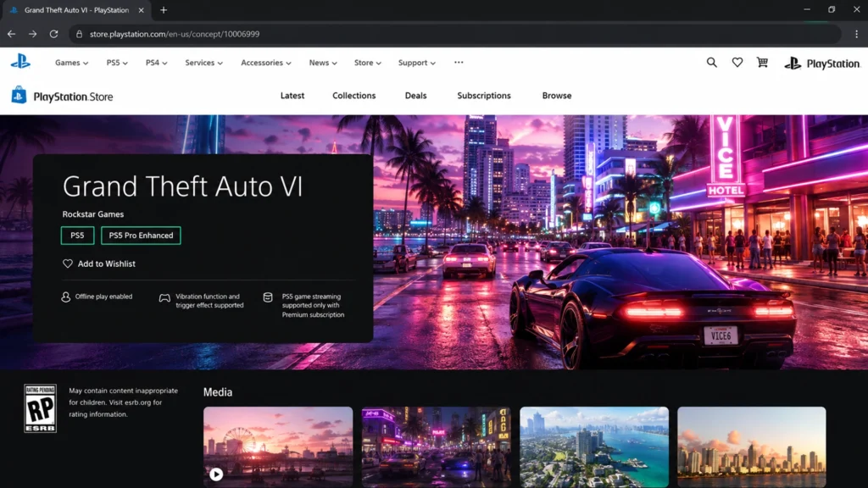Expand the PS4 dropdown menu

coord(156,63)
